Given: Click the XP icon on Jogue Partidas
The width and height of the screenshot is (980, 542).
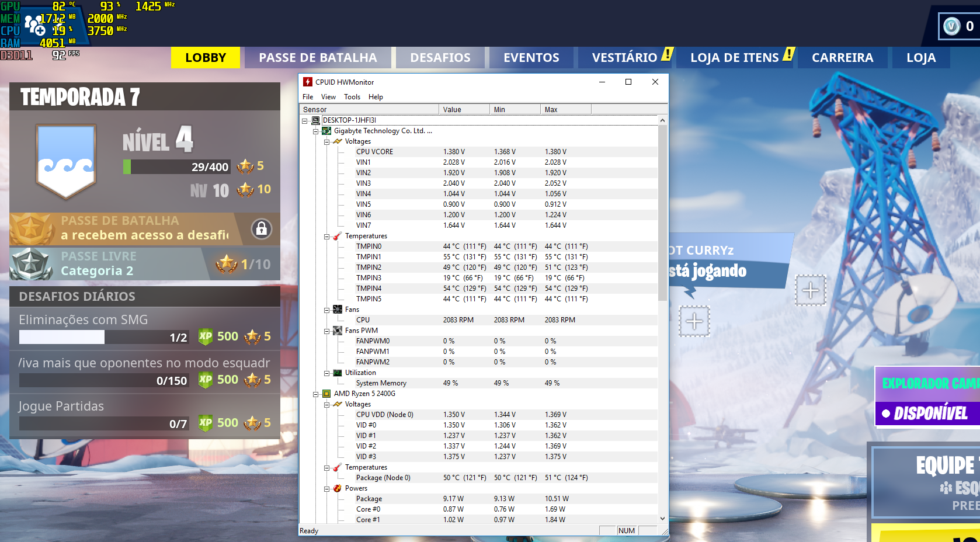Looking at the screenshot, I should 206,422.
